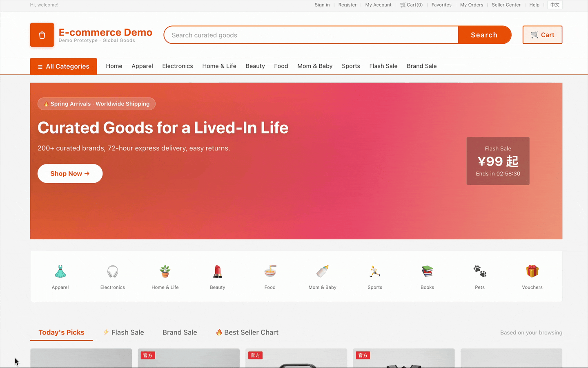Open the Vouchers gift box icon
588x368 pixels.
pos(532,272)
